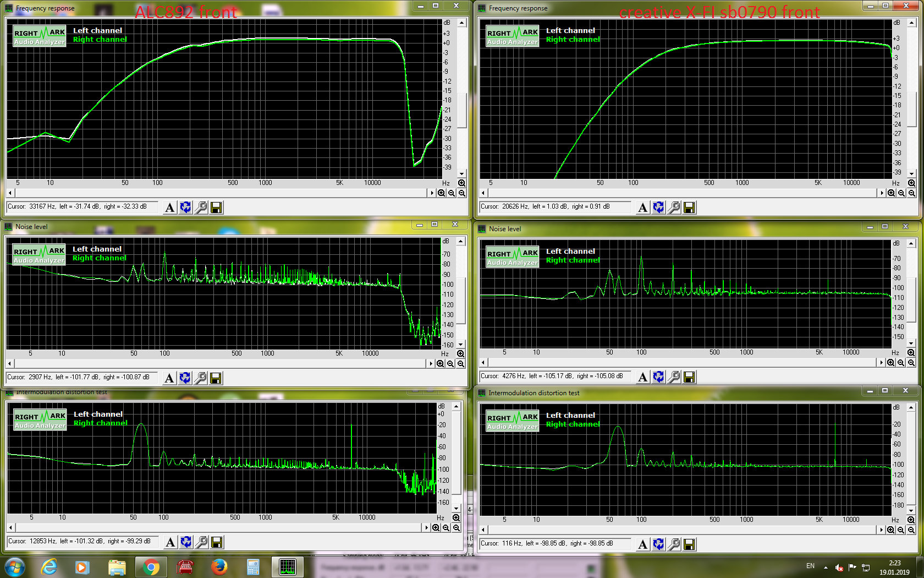Screen dimensions: 924x578
Task: Click vertical scrollbar thumb in ALC892 Frequency response window
Action: (x=462, y=111)
